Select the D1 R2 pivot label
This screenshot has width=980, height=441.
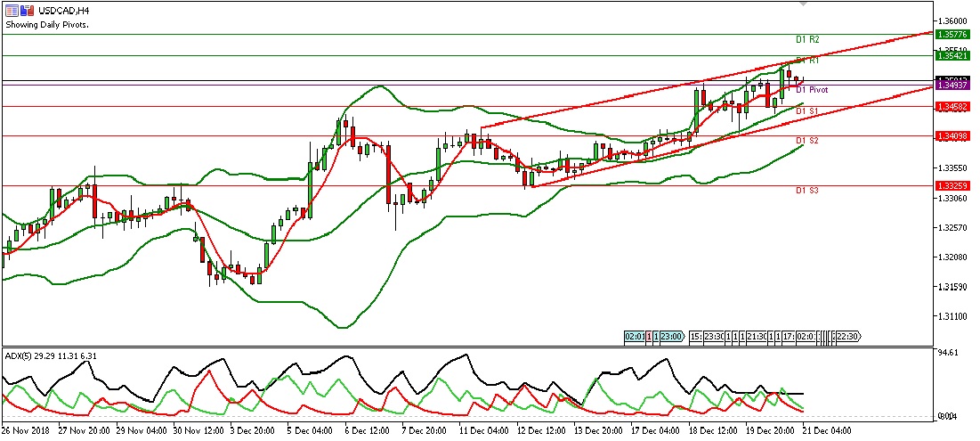(x=807, y=40)
